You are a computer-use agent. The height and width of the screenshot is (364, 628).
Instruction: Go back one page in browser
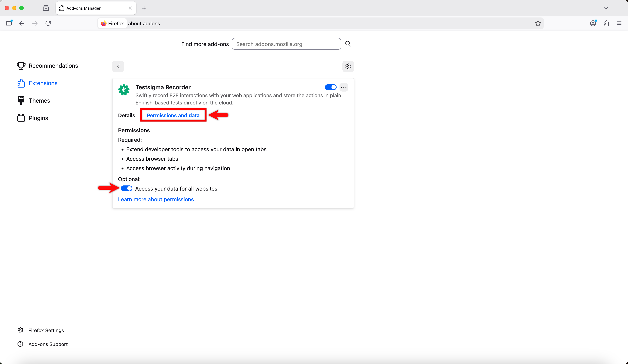[x=22, y=23]
